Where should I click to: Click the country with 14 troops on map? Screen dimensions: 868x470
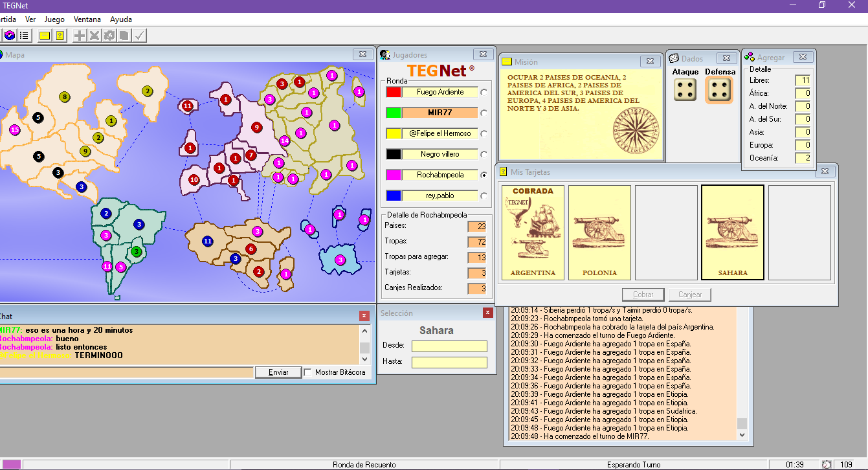[284, 140]
